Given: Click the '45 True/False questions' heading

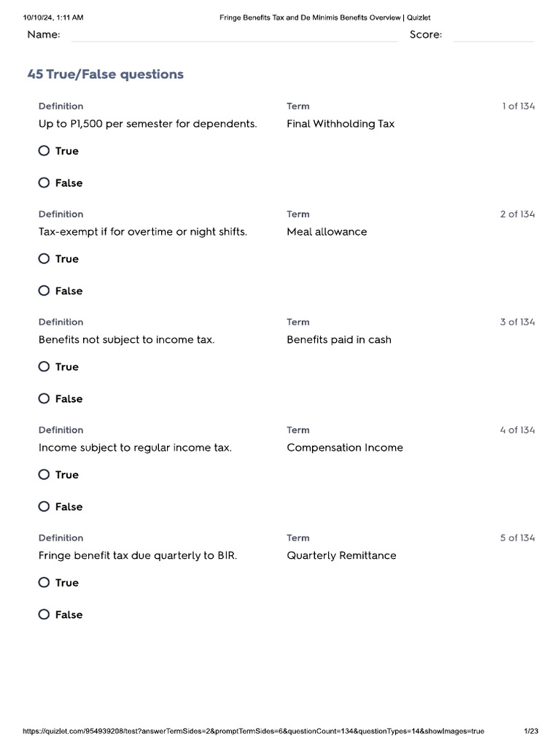Looking at the screenshot, I should 105,74.
